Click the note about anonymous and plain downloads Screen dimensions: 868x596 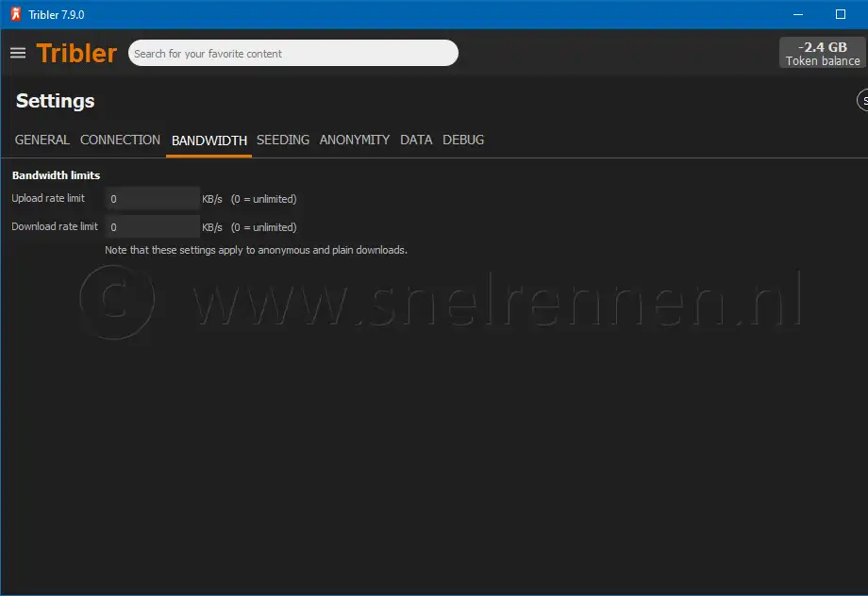pyautogui.click(x=256, y=250)
